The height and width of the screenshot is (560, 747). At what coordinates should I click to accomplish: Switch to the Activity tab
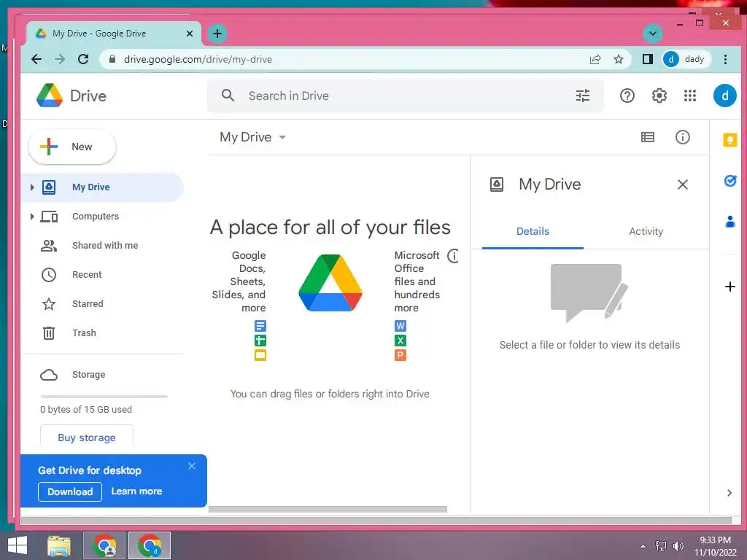coord(646,231)
